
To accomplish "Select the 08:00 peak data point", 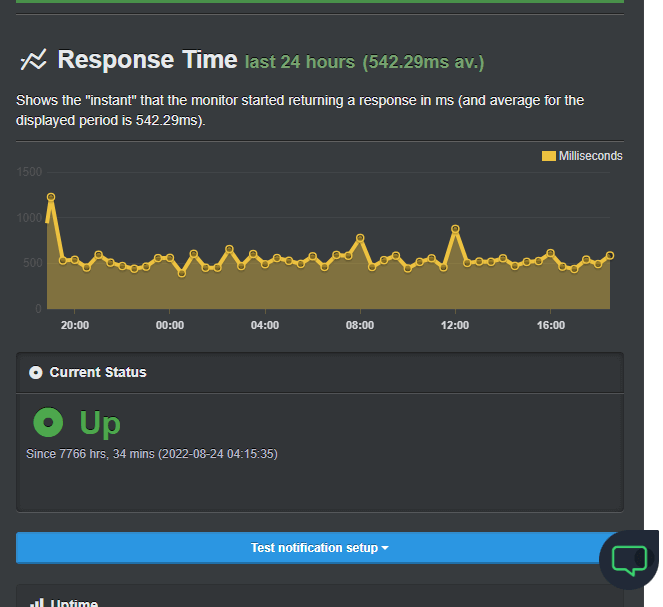I will point(360,238).
